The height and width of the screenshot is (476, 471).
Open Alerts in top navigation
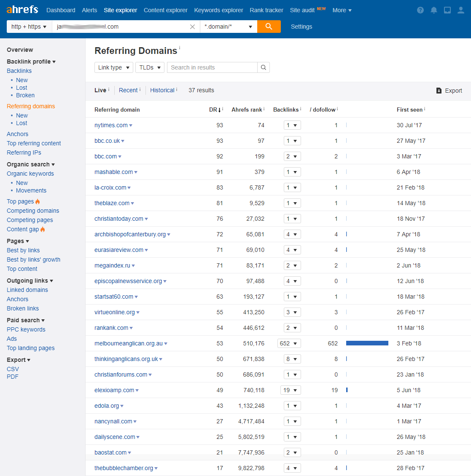tap(89, 11)
